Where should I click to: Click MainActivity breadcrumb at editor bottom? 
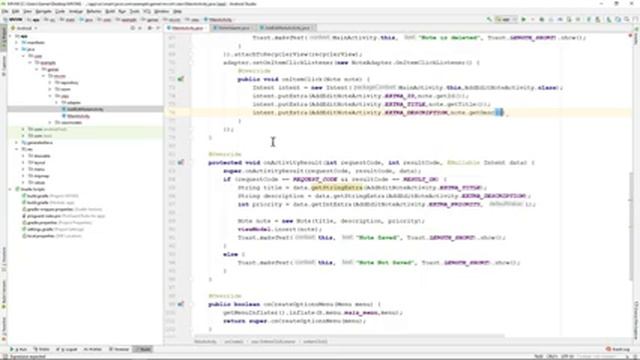pyautogui.click(x=205, y=342)
